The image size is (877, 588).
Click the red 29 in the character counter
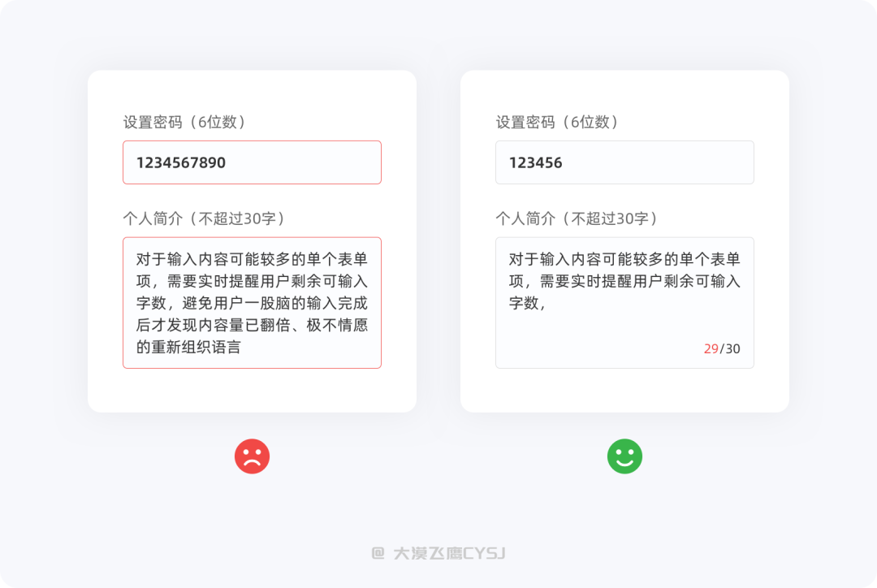pos(711,349)
